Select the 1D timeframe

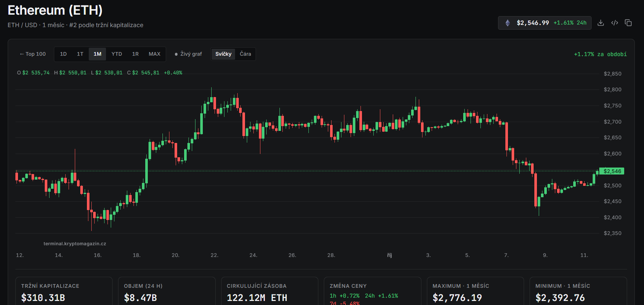pos(63,54)
